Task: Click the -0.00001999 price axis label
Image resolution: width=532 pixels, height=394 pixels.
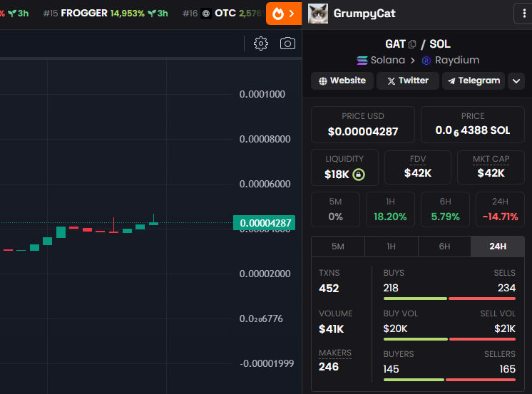Action: point(267,363)
